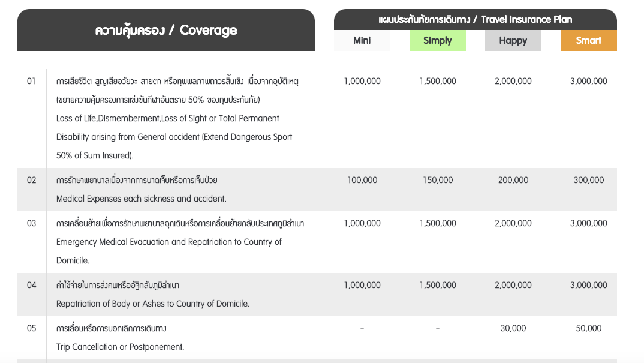
Task: Open details for coverage row 03
Action: pyautogui.click(x=31, y=223)
